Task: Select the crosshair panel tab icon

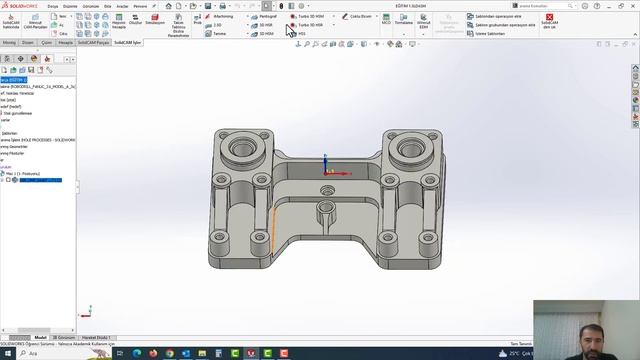Action: tap(20, 59)
